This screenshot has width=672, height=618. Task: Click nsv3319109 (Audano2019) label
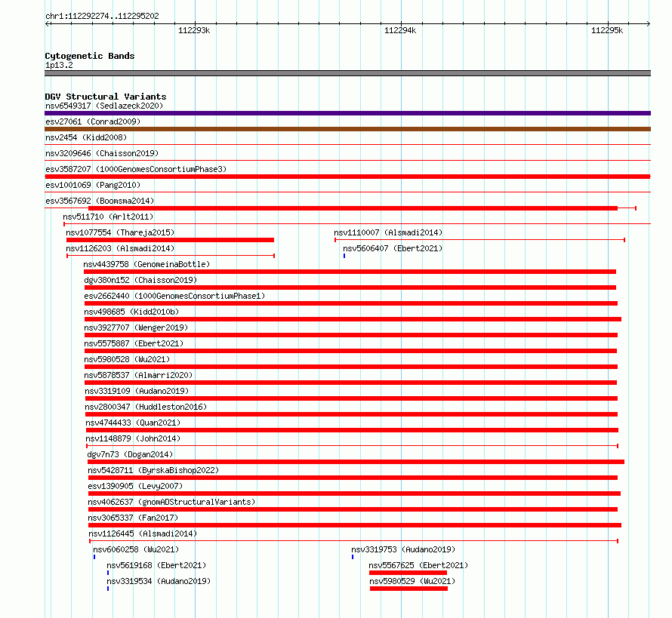click(x=137, y=391)
